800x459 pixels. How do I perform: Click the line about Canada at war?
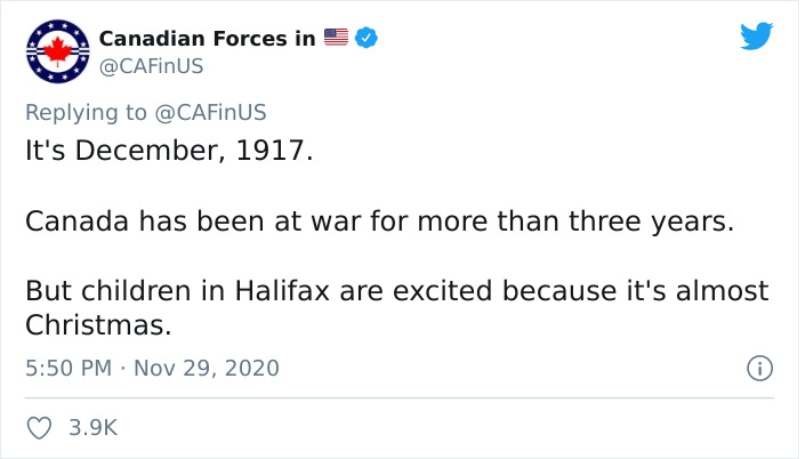pos(380,221)
